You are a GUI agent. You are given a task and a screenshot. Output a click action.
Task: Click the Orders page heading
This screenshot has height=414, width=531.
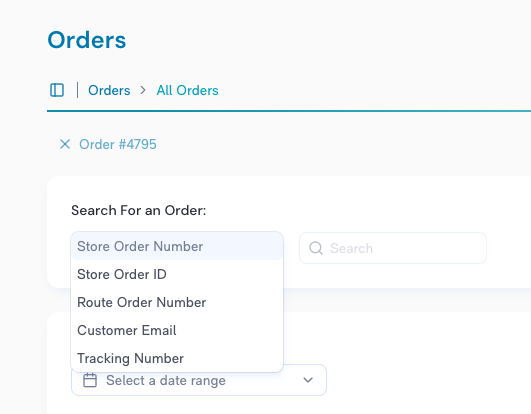point(87,40)
